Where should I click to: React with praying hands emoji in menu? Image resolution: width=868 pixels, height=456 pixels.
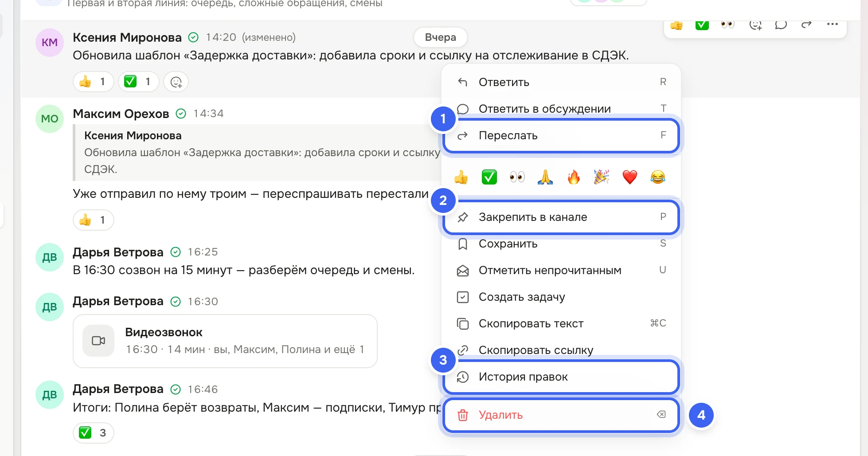pyautogui.click(x=545, y=177)
